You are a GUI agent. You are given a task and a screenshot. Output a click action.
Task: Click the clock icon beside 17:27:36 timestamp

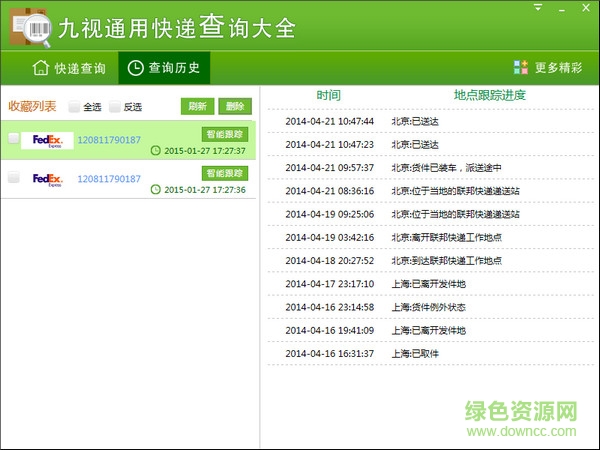point(155,189)
